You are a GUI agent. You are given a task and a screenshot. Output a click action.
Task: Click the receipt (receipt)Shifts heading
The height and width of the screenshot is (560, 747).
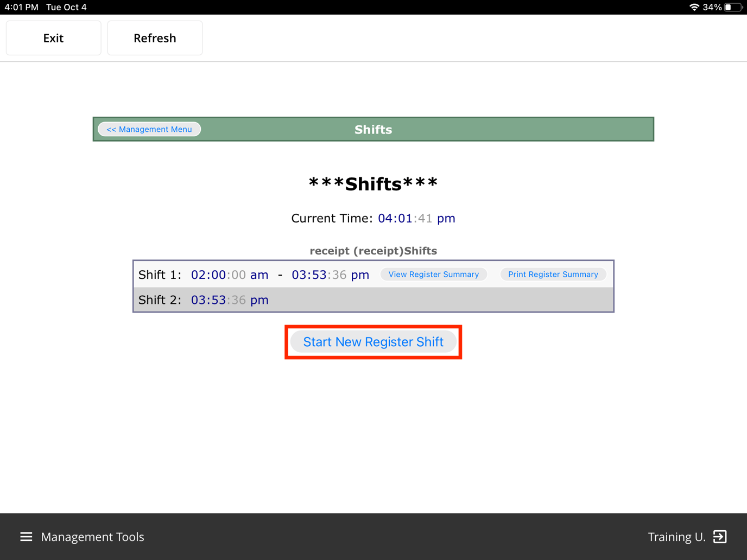pos(373,251)
